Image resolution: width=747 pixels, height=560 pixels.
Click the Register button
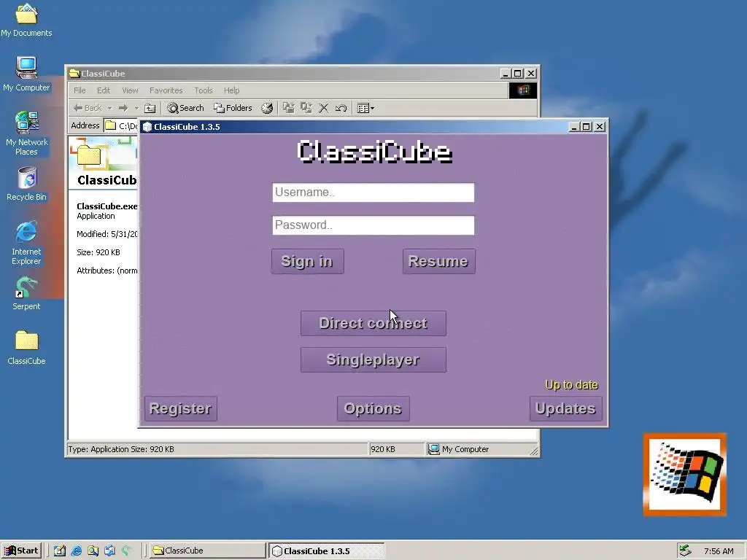181,408
